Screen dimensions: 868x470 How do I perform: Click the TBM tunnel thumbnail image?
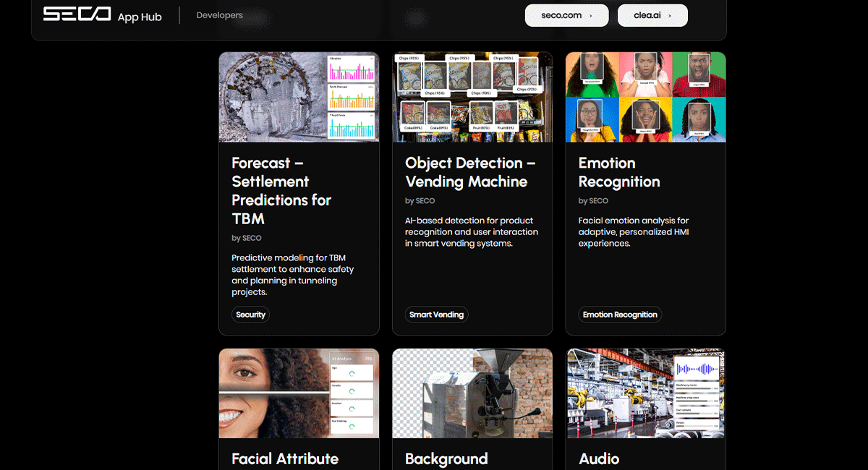(299, 97)
